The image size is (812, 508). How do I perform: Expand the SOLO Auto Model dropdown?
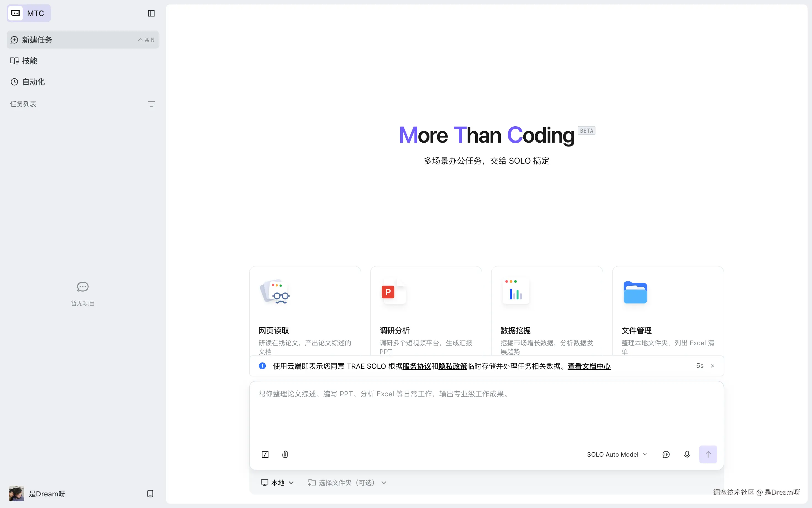click(617, 454)
